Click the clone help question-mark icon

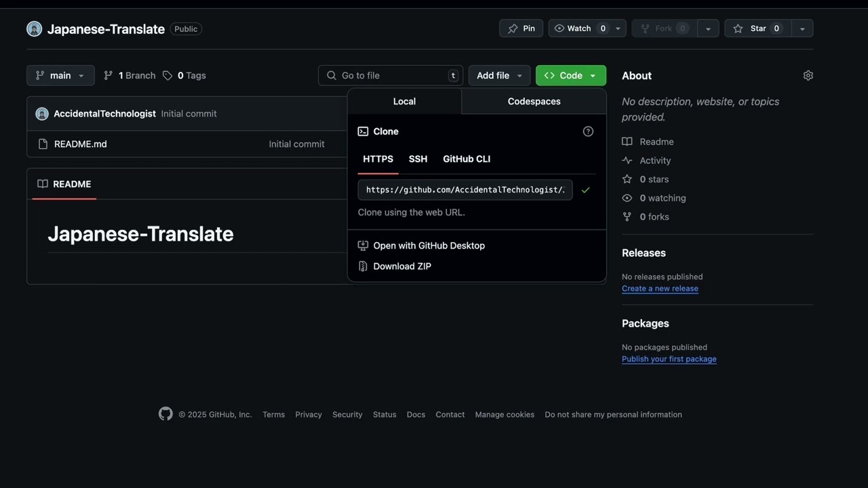tap(588, 131)
